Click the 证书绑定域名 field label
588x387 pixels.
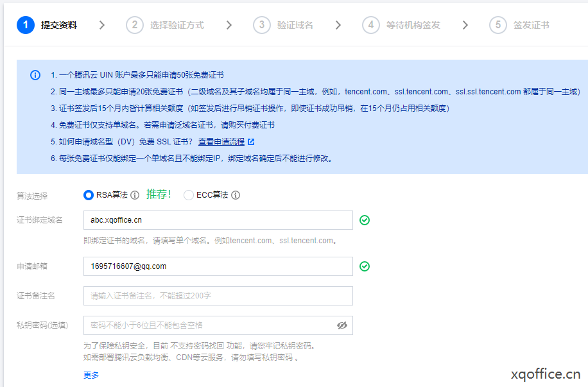(x=39, y=220)
